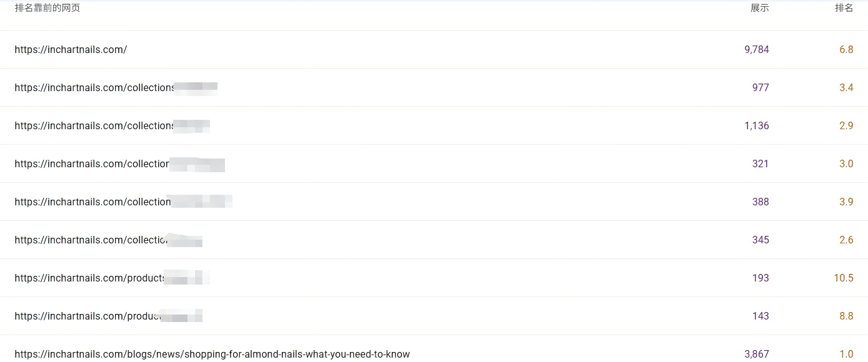Select the collection URL ranked 3.0

(92, 164)
